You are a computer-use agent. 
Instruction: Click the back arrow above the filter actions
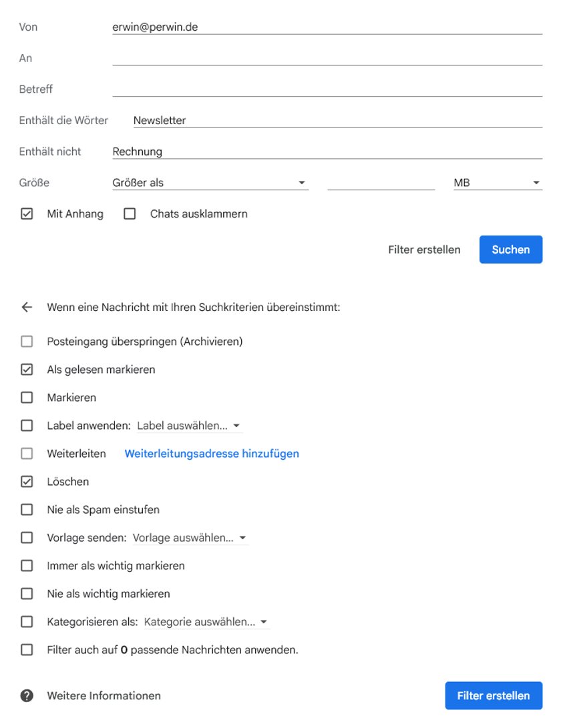tap(27, 307)
